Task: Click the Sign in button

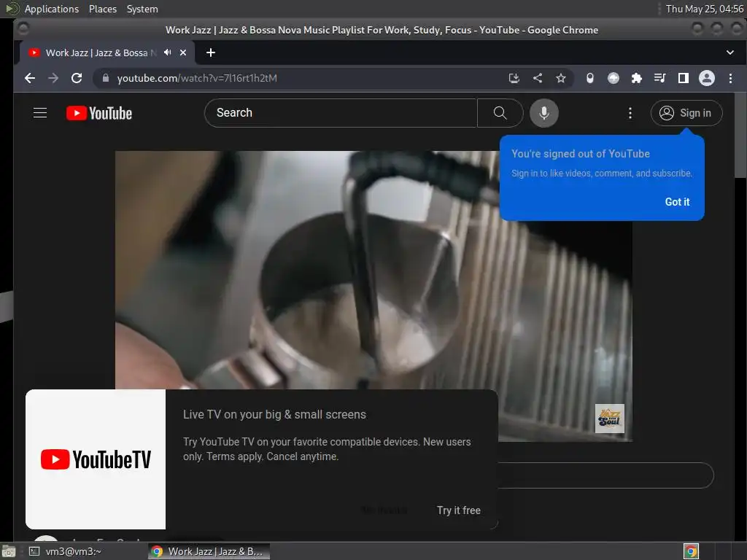Action: pyautogui.click(x=686, y=113)
